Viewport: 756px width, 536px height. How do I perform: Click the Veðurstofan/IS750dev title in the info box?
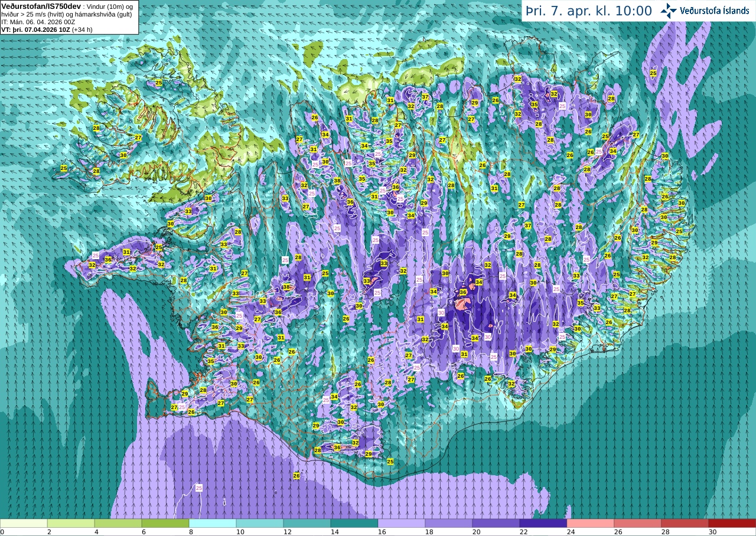[x=41, y=6]
